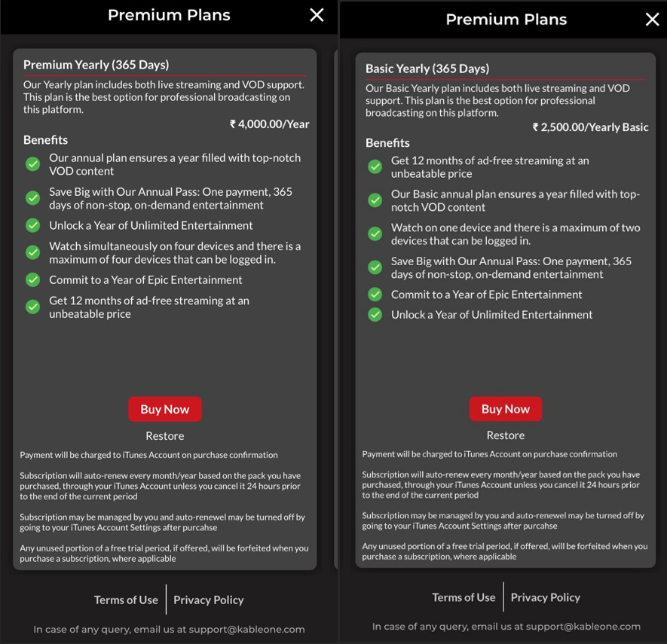Image resolution: width=667 pixels, height=644 pixels.
Task: Open Privacy Policy in left panel
Action: click(x=209, y=600)
